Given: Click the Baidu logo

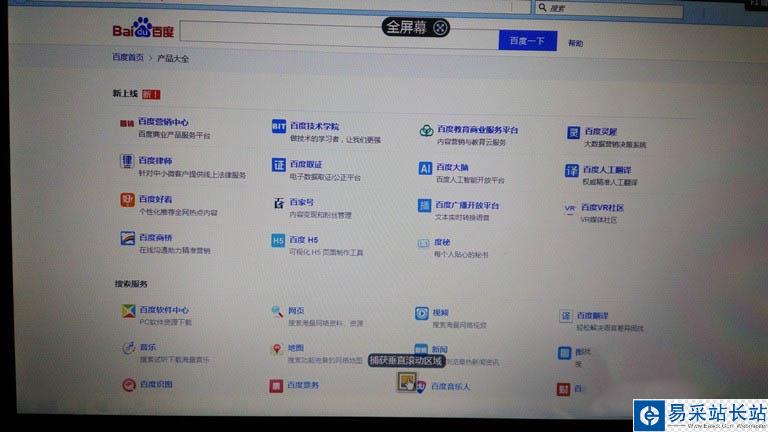Looking at the screenshot, I should point(143,28).
